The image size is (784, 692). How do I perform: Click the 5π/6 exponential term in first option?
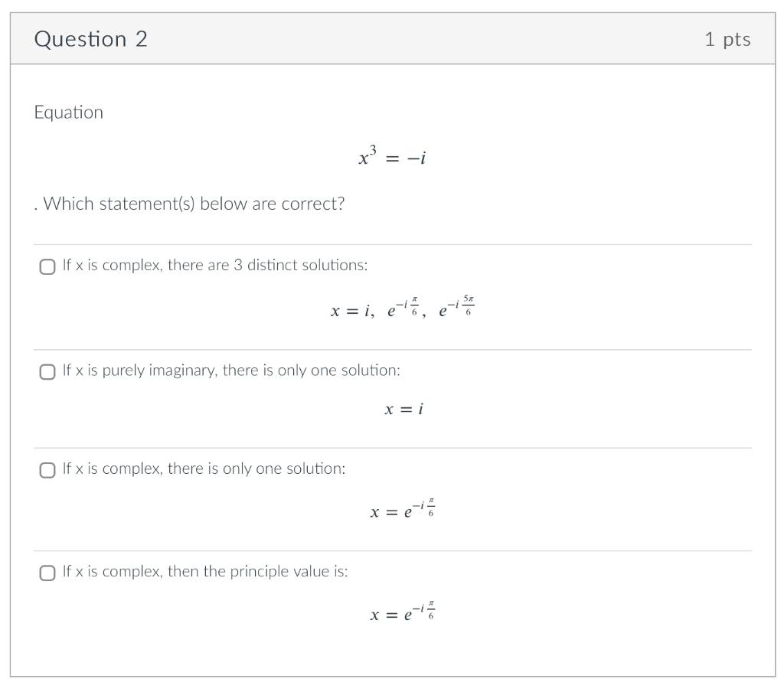point(457,306)
